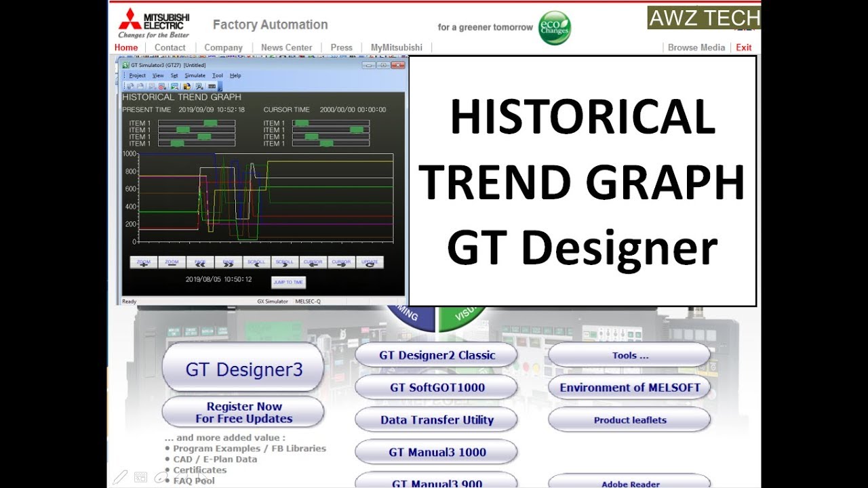Click the first icon in the simulator toolbar
Screen dimensions: 868x488
(131, 86)
